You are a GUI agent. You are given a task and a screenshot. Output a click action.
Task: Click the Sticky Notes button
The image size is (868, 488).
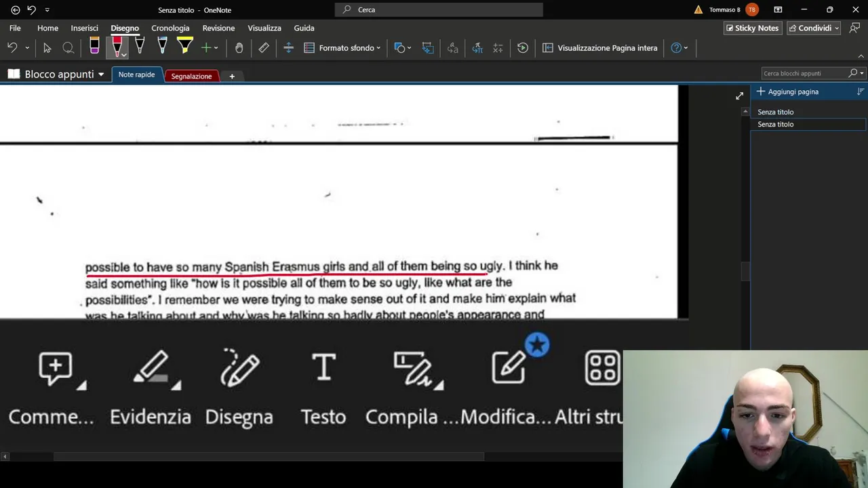753,28
